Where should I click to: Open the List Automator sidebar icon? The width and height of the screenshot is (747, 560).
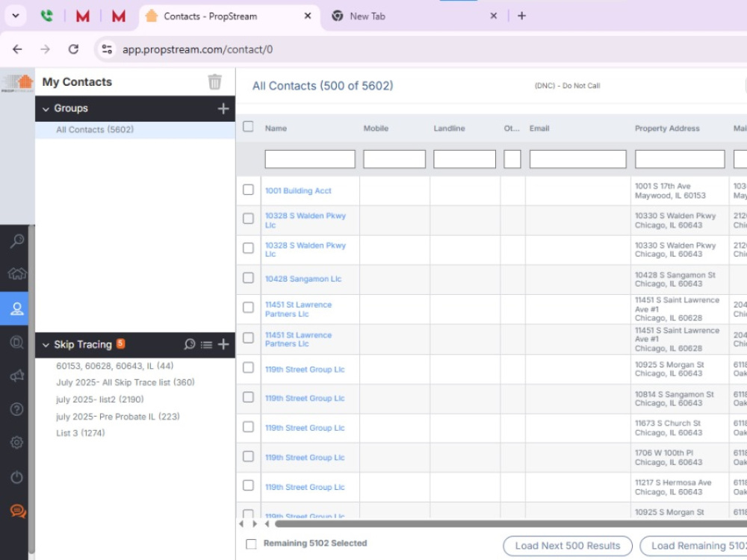17,342
